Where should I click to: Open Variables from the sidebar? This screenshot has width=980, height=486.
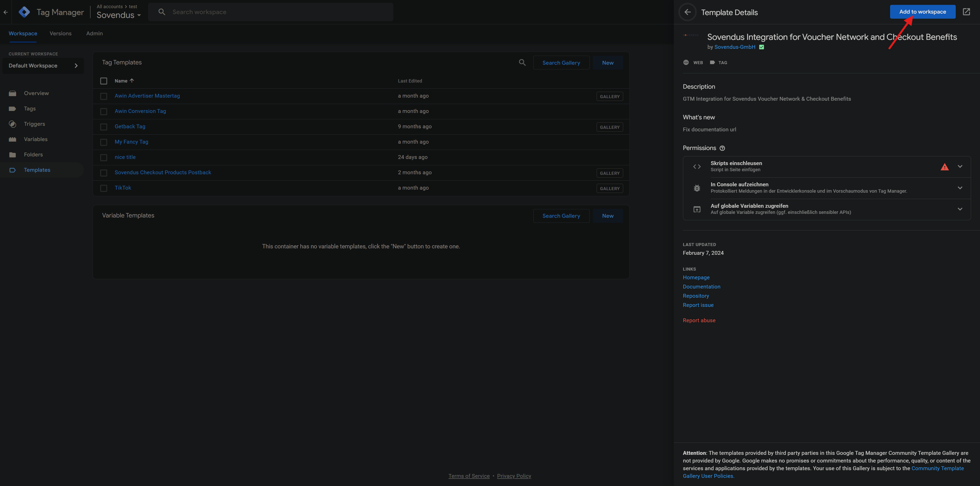coord(36,139)
